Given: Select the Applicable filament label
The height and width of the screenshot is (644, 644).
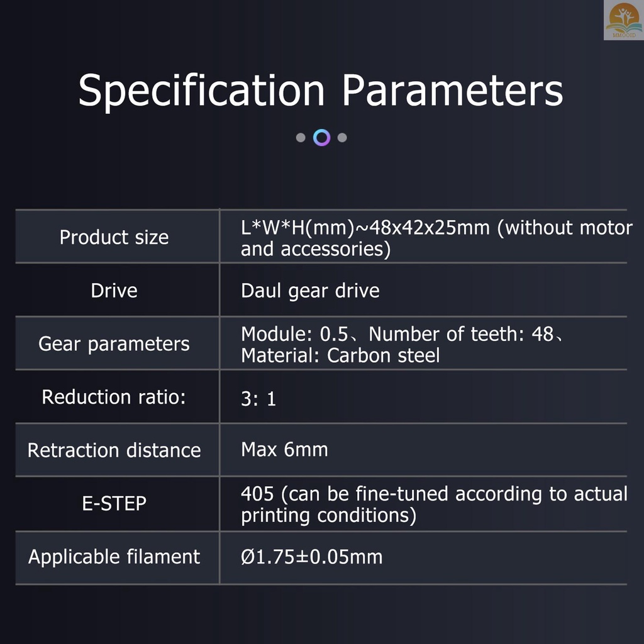Looking at the screenshot, I should 114,557.
